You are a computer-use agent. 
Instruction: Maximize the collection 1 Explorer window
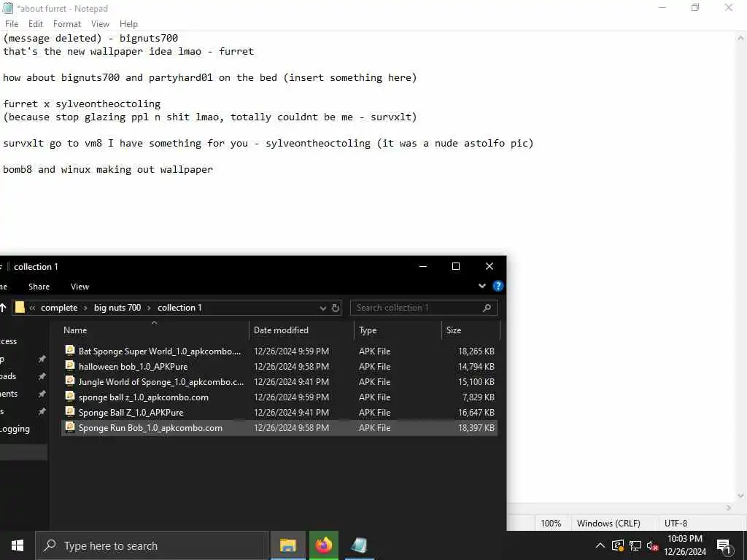click(x=456, y=266)
